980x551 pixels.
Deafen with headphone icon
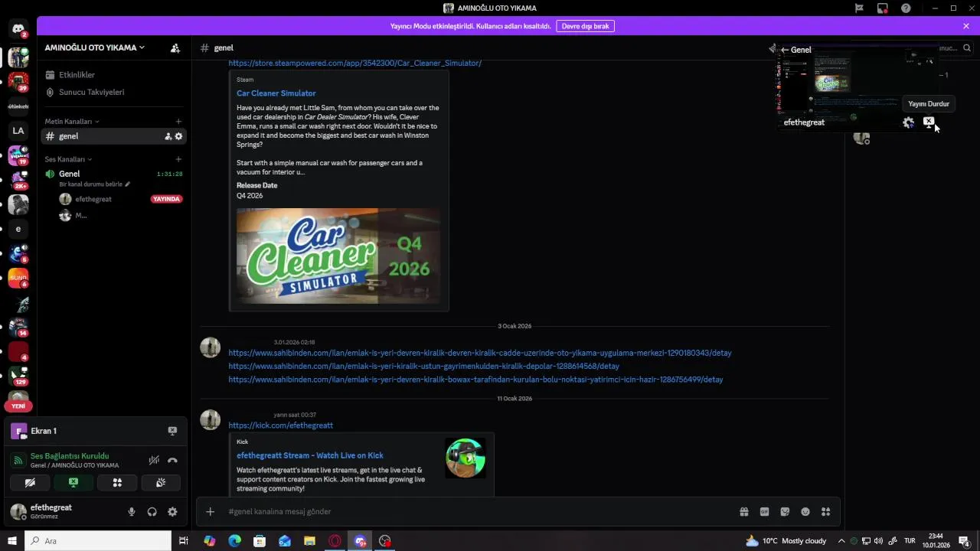(152, 512)
